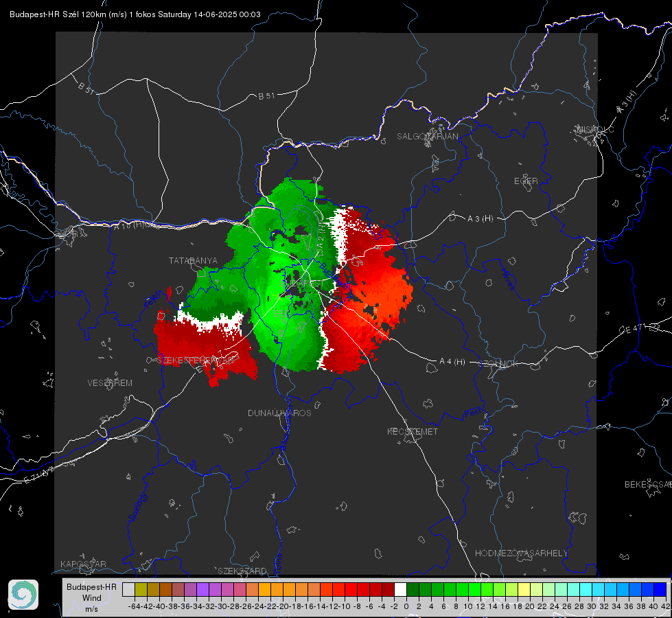
Task: Click the blue Heves county label
Action: pyautogui.click(x=507, y=279)
